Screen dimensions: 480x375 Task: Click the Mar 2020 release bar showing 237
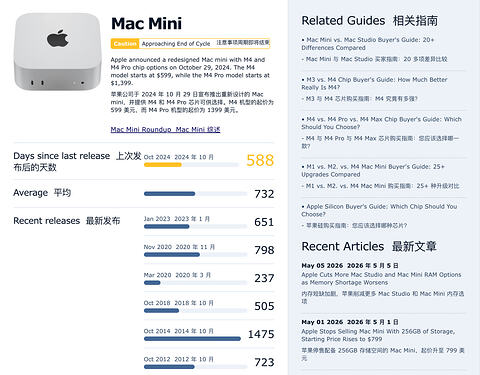click(195, 283)
